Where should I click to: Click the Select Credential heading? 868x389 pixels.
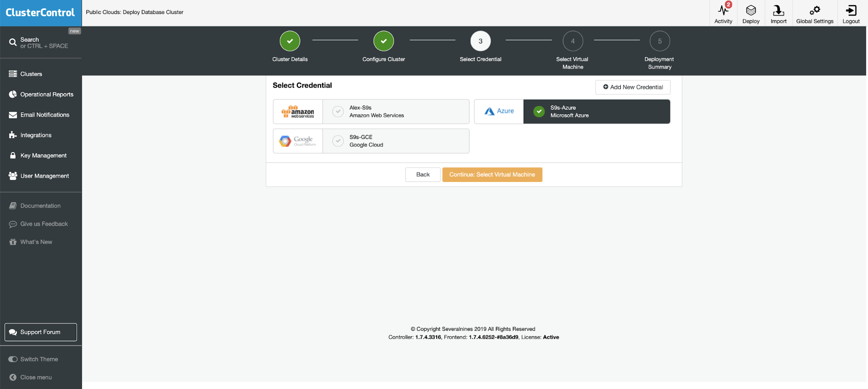point(302,86)
